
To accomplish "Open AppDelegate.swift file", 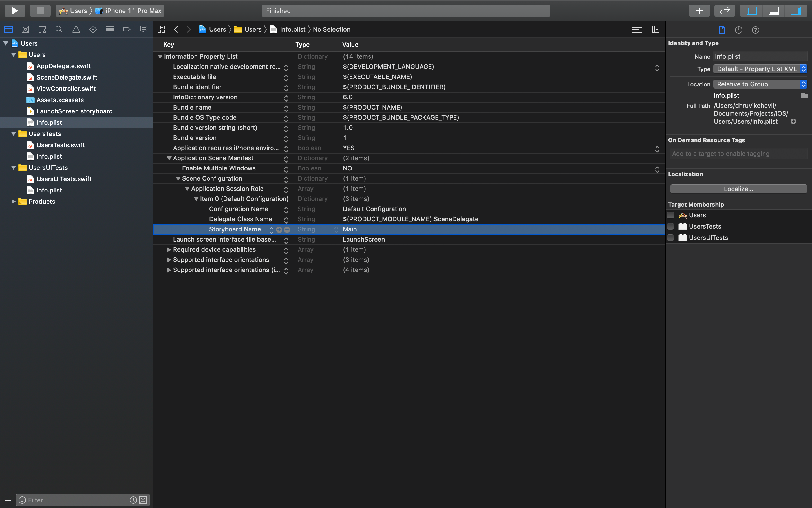I will (x=63, y=66).
